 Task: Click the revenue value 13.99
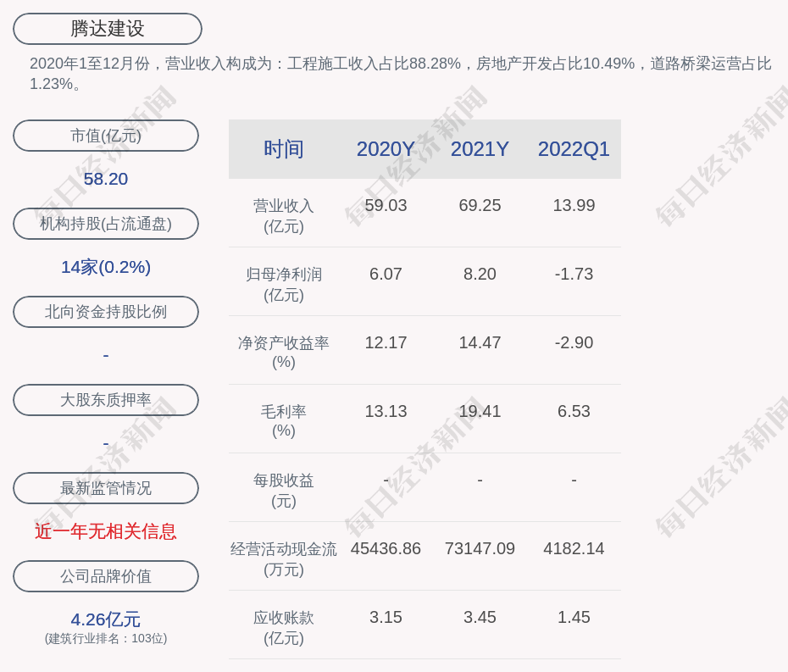(x=574, y=205)
